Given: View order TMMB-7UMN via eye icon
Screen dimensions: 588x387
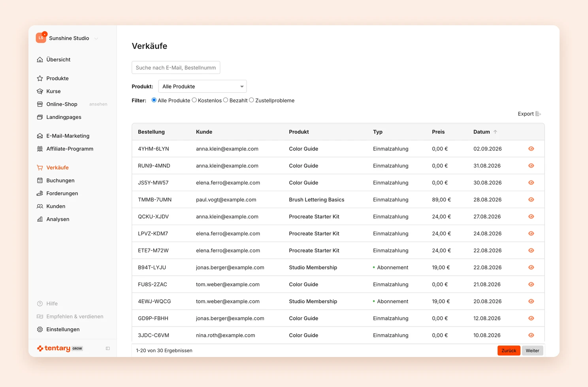Looking at the screenshot, I should pyautogui.click(x=531, y=200).
